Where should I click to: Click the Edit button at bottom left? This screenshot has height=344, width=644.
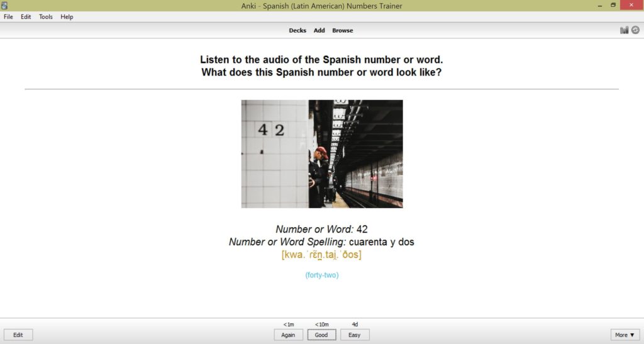(18, 335)
